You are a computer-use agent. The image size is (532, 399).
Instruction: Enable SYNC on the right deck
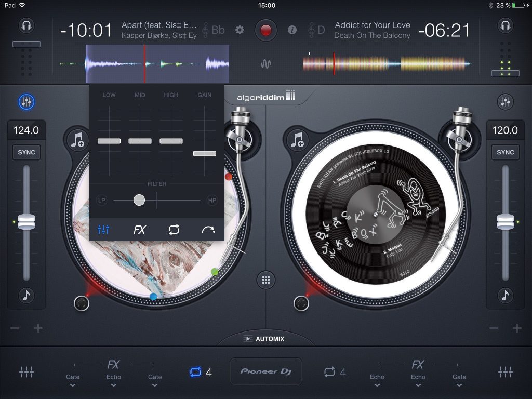coord(505,152)
